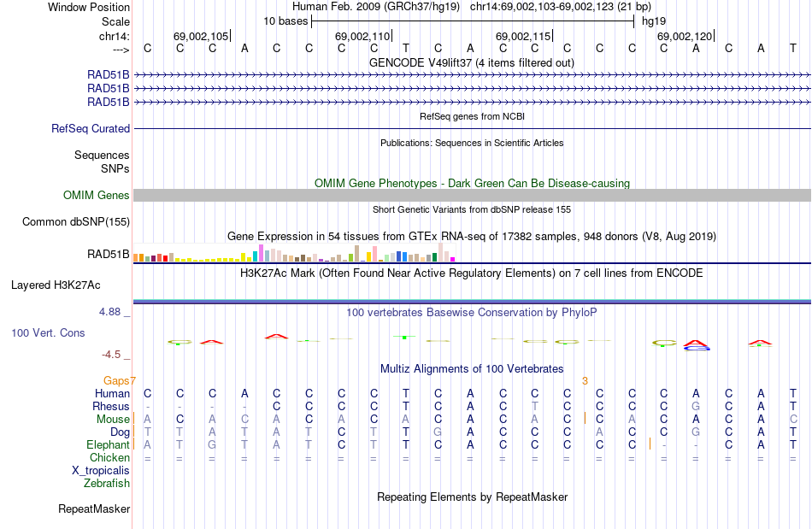Click the orange 3 gap marker
Screen dimensions: 812x529
[585, 381]
